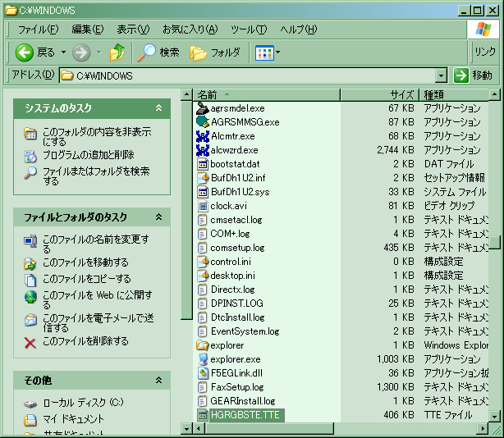The width and height of the screenshot is (504, 438).
Task: Click ファイルまたはフォルダを検索する link
Action: (96, 176)
